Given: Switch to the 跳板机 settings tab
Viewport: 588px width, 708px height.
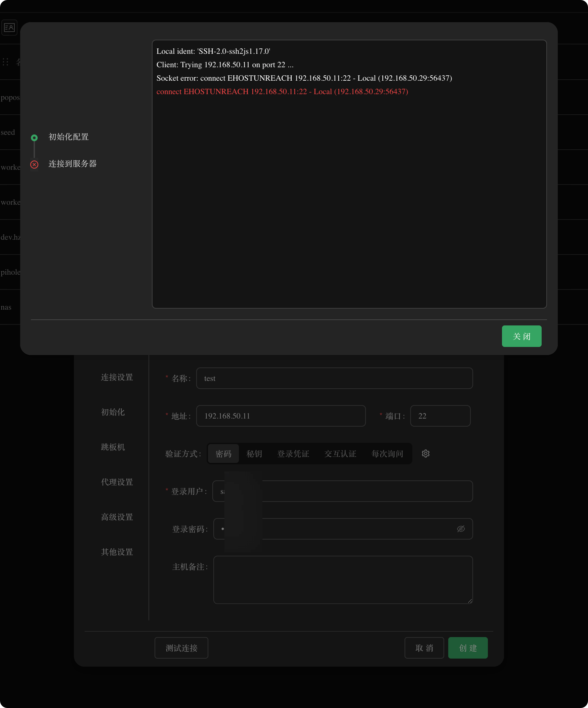Looking at the screenshot, I should (x=113, y=447).
